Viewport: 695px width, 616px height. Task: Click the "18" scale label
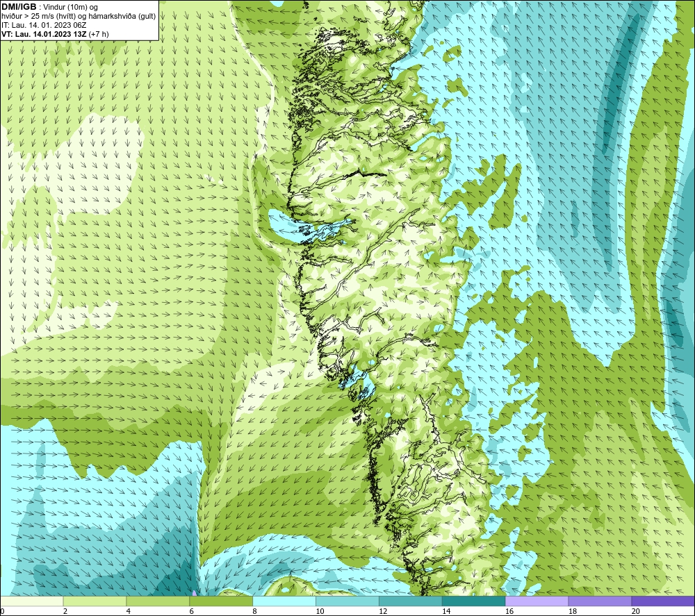[572, 611]
